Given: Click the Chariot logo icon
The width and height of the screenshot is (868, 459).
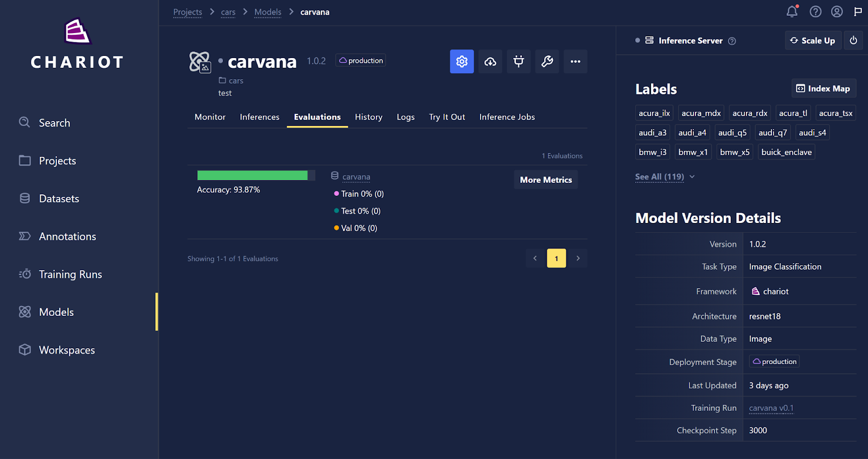Looking at the screenshot, I should coord(77,31).
